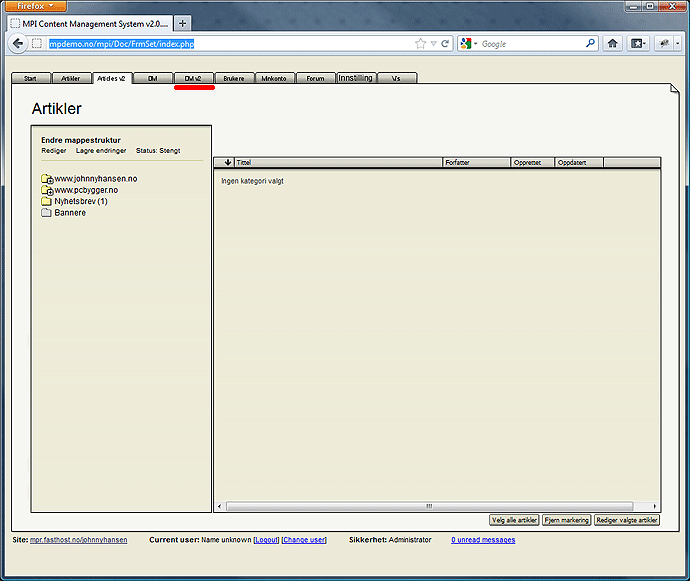The image size is (690, 581).
Task: Reload the page with the refresh icon
Action: [445, 44]
